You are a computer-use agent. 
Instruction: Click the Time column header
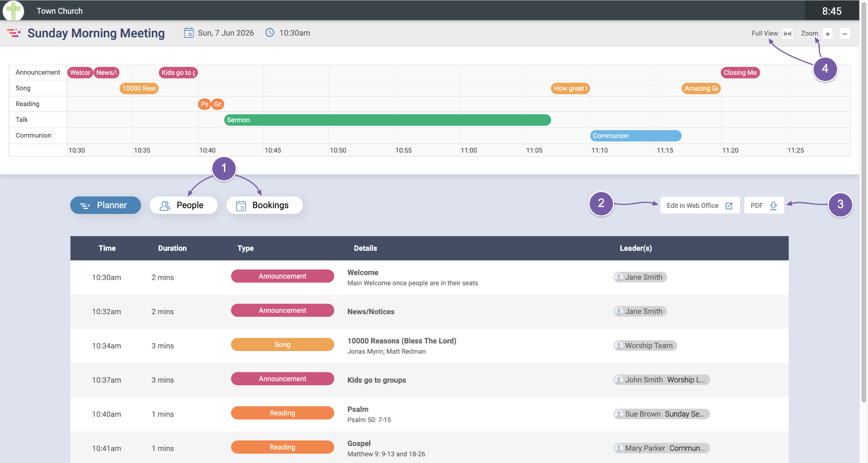[107, 248]
